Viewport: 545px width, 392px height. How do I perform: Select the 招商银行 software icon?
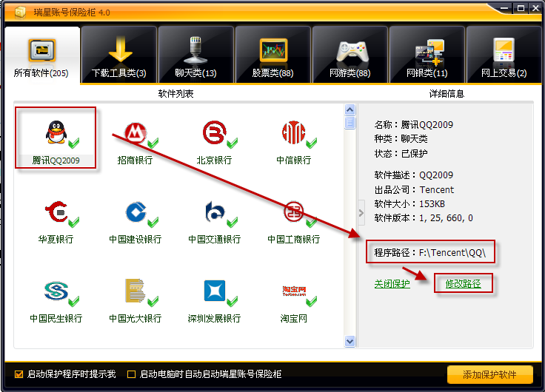(x=136, y=132)
